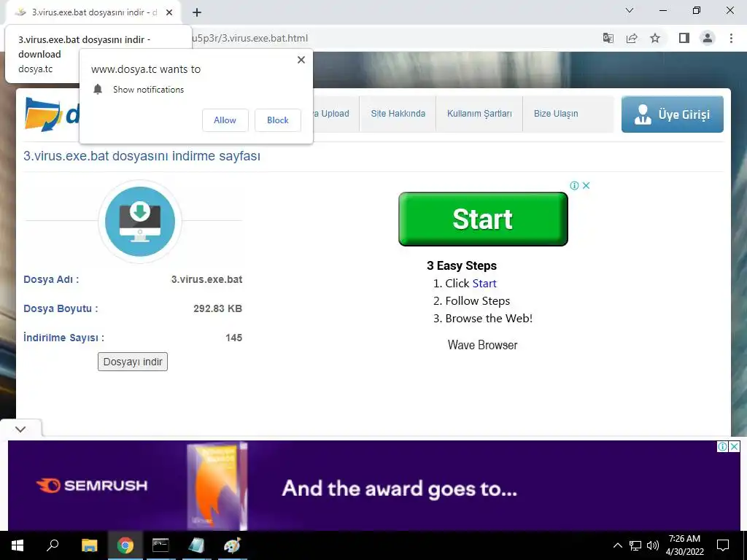Click the Dosya Adı label
The width and height of the screenshot is (747, 560).
[x=51, y=279]
